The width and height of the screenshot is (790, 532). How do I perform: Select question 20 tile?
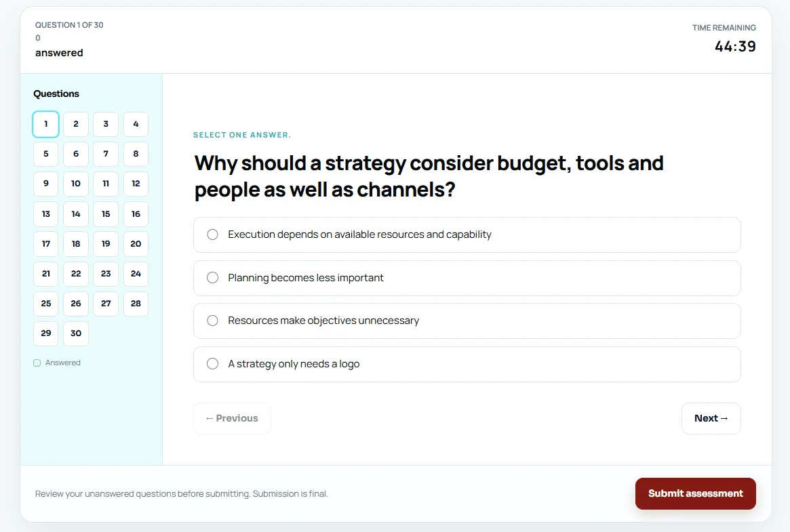[136, 243]
